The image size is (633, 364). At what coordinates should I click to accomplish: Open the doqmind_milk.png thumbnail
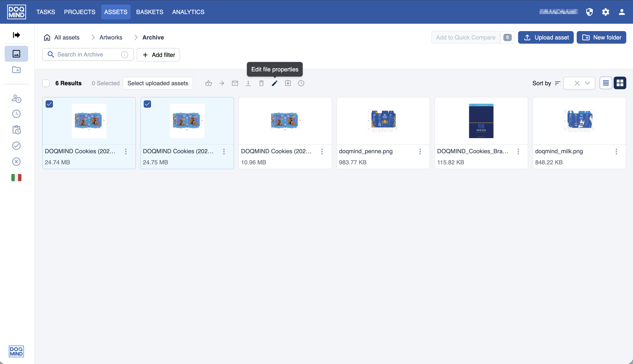click(x=579, y=121)
